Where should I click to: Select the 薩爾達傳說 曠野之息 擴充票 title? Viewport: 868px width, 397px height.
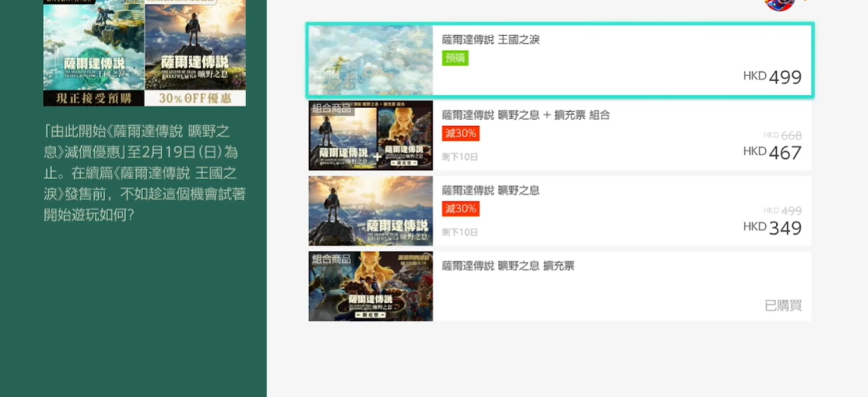coord(508,265)
